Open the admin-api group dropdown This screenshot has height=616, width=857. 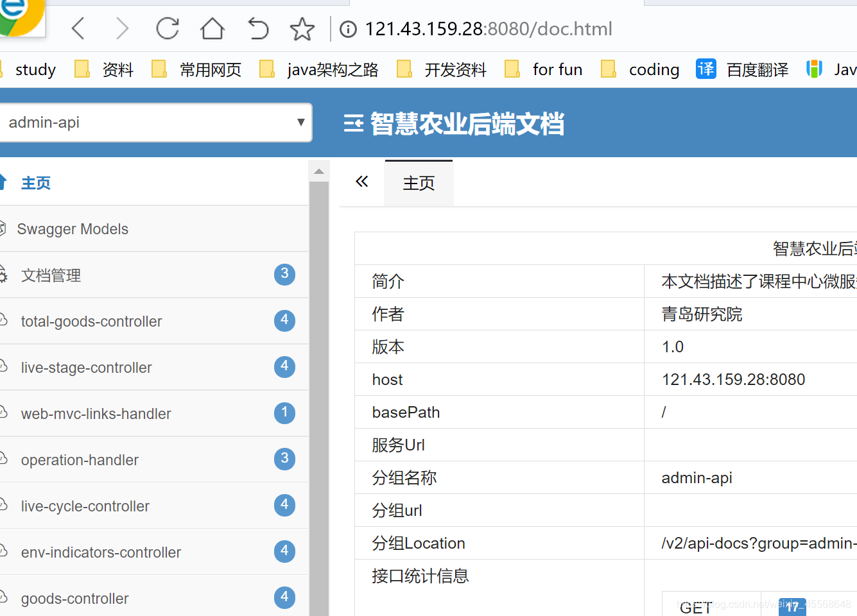click(x=155, y=123)
